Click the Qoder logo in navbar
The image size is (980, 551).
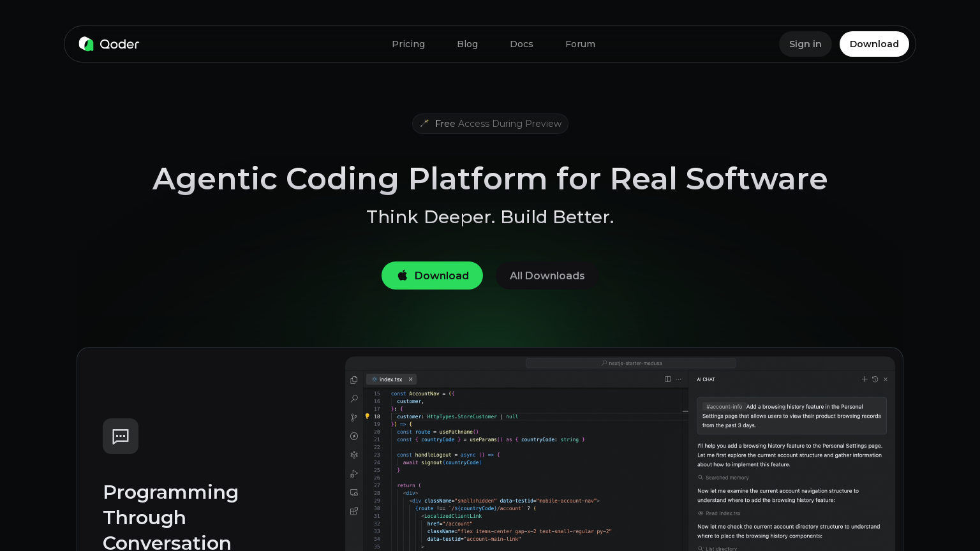[109, 44]
